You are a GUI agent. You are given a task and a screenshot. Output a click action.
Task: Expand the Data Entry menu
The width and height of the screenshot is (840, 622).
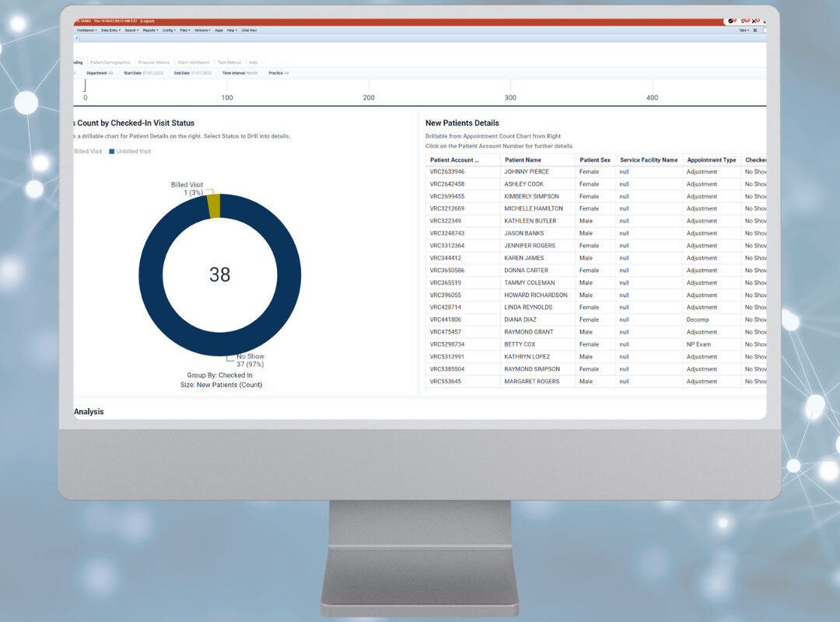pyautogui.click(x=110, y=30)
